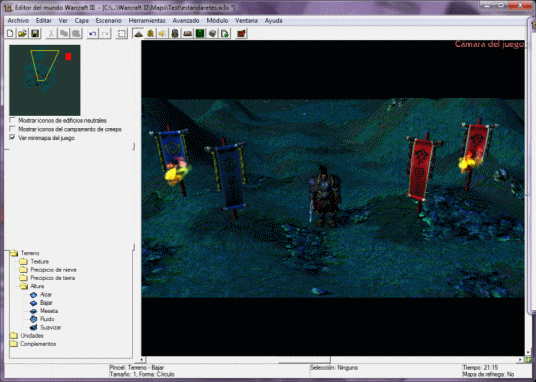Image resolution: width=536 pixels, height=382 pixels.
Task: Launch Test Map with red checkmark icon
Action: click(x=241, y=33)
